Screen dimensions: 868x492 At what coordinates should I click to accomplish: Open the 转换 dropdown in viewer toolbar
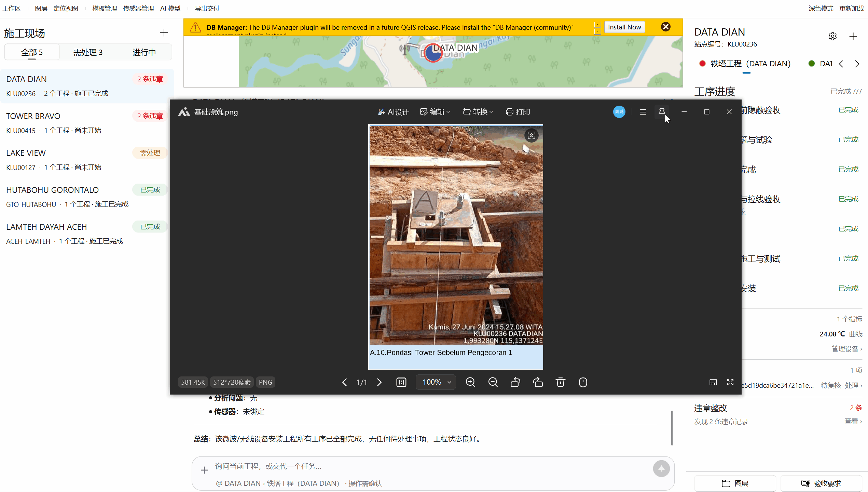(478, 112)
